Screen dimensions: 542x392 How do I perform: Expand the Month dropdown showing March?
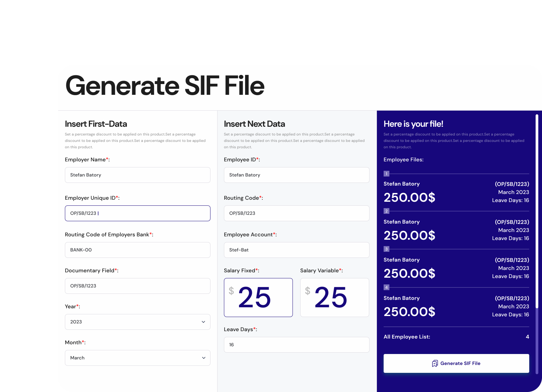138,358
